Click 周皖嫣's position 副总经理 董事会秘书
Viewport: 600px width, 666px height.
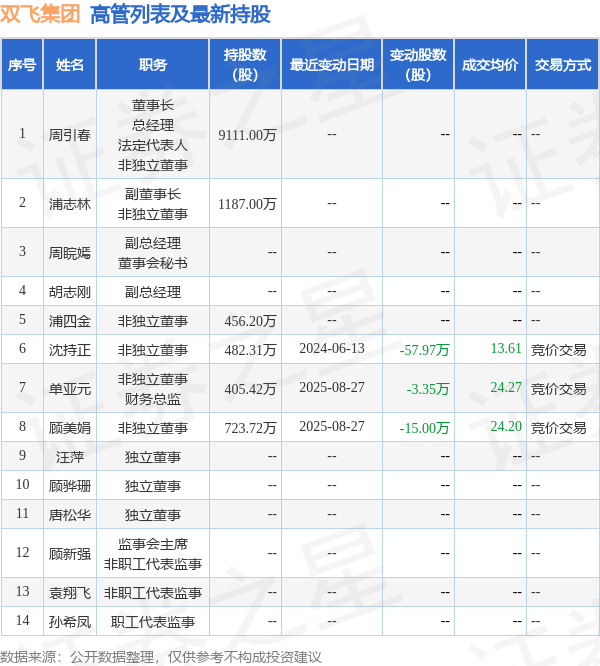(x=153, y=253)
